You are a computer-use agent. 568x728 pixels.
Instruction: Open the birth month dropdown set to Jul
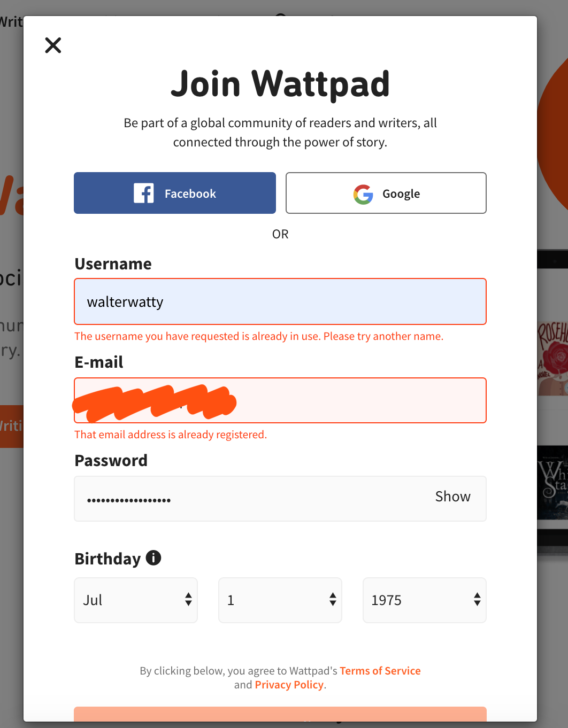135,600
